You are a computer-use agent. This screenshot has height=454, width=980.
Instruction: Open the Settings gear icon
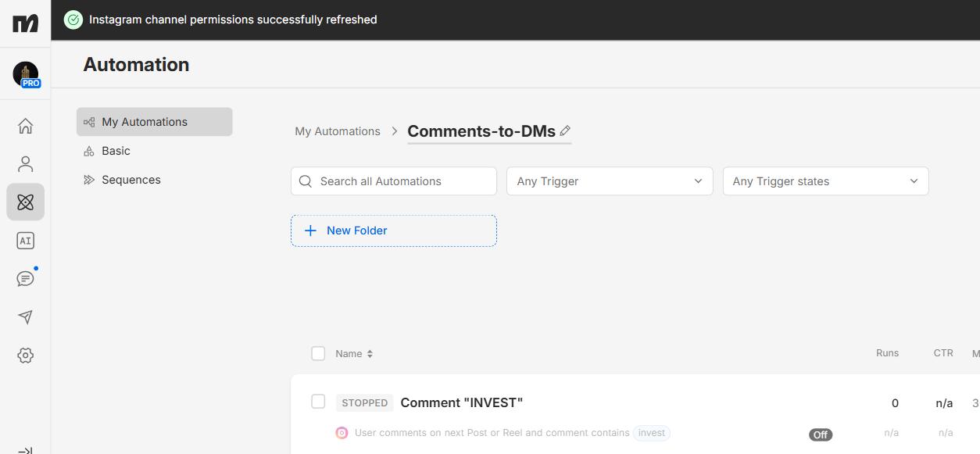[25, 356]
